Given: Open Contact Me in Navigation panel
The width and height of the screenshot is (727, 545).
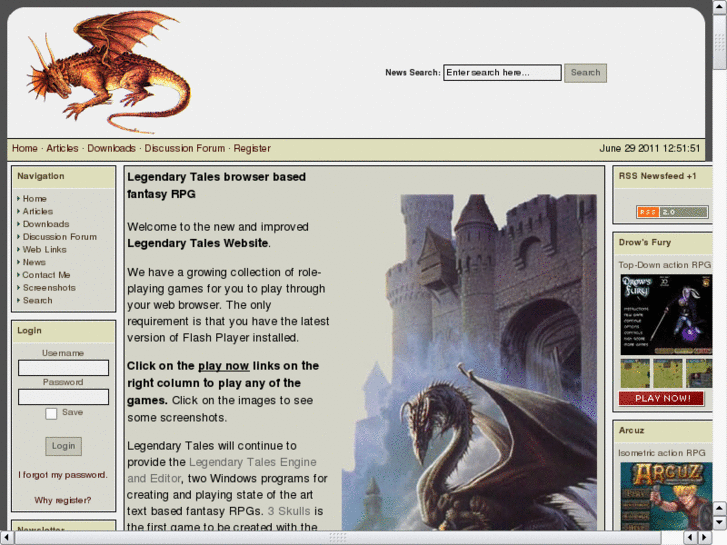Looking at the screenshot, I should (46, 275).
